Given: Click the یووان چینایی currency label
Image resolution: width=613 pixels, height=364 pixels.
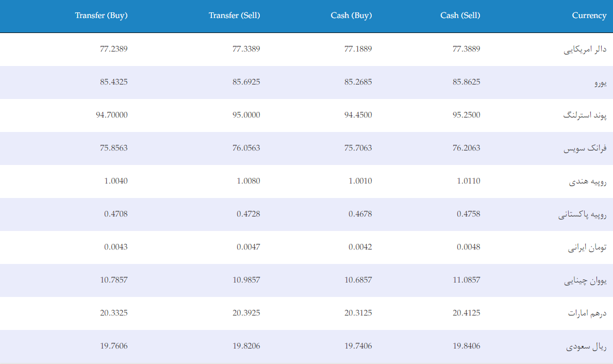Looking at the screenshot, I should pyautogui.click(x=585, y=280).
